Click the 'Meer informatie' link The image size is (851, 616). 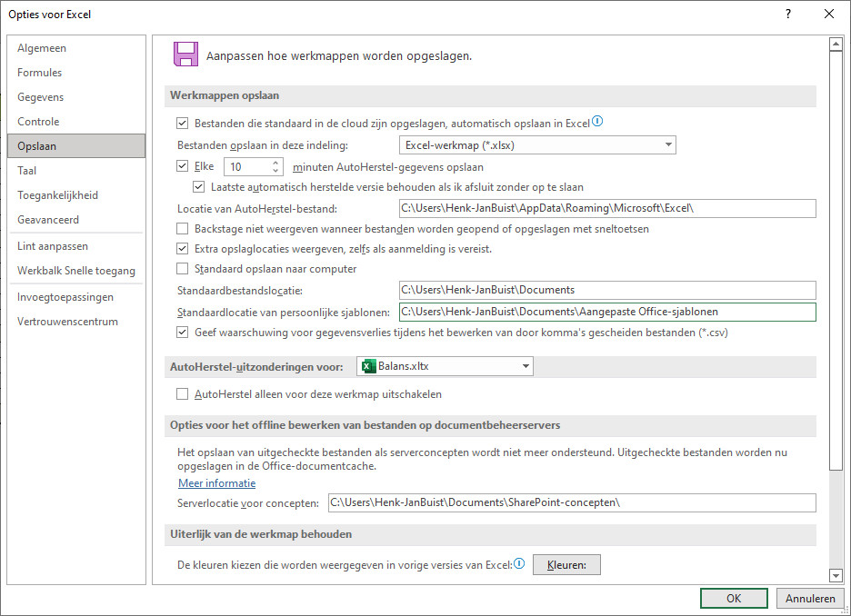pos(216,483)
